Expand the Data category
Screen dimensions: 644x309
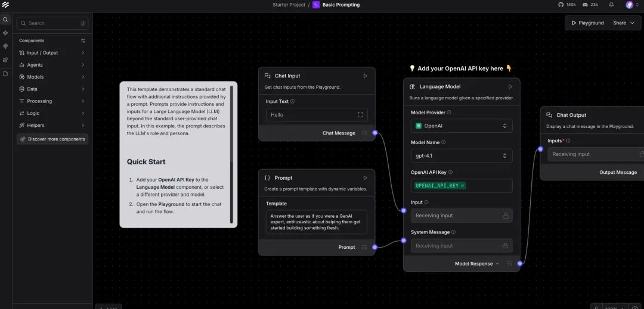pyautogui.click(x=52, y=89)
